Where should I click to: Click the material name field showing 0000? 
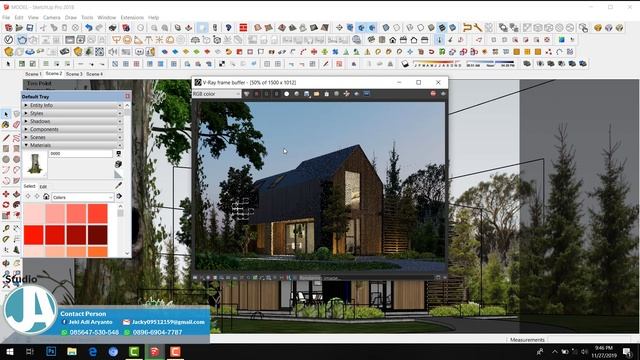click(x=81, y=153)
